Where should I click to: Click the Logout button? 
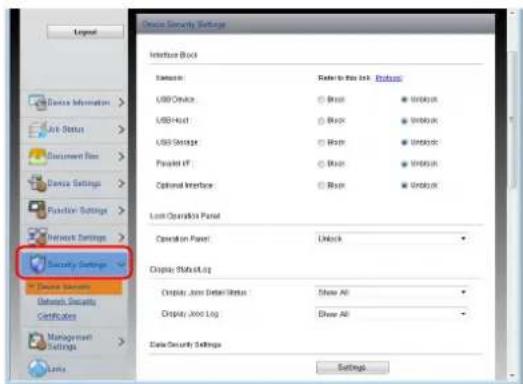pos(85,32)
